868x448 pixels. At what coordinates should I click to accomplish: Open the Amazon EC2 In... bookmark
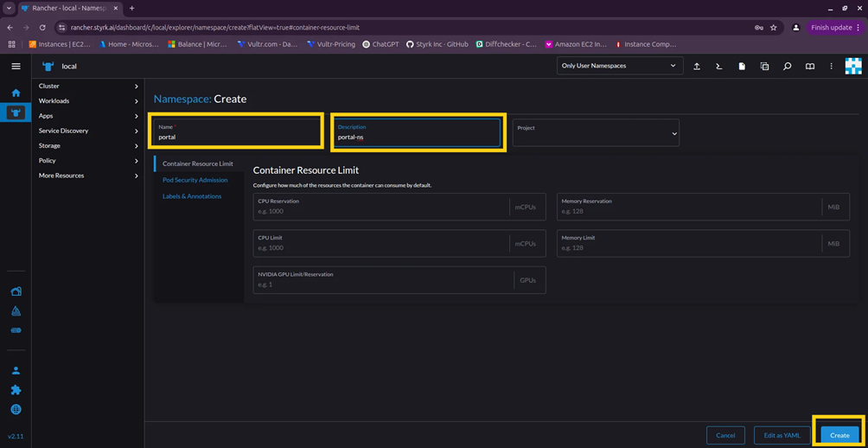pyautogui.click(x=577, y=44)
